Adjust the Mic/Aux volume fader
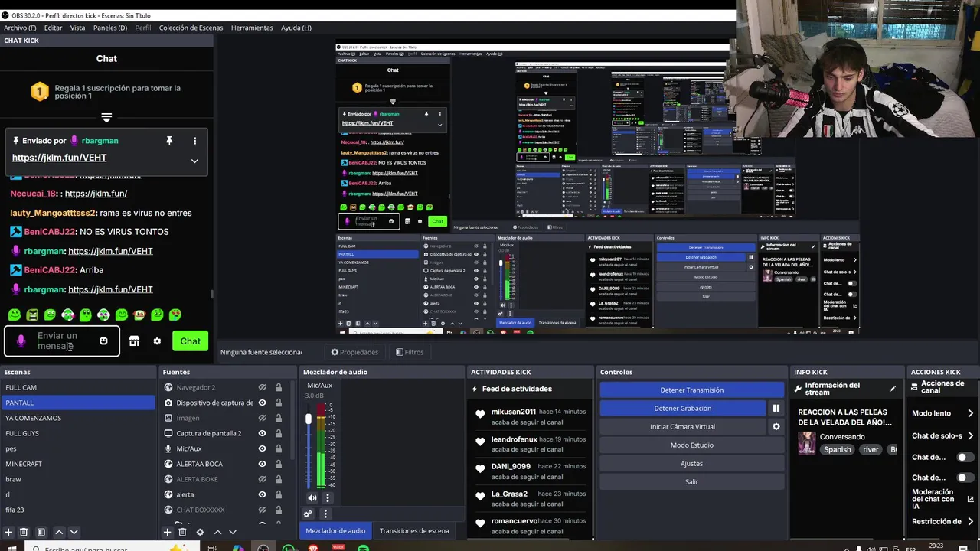980x551 pixels. point(309,419)
